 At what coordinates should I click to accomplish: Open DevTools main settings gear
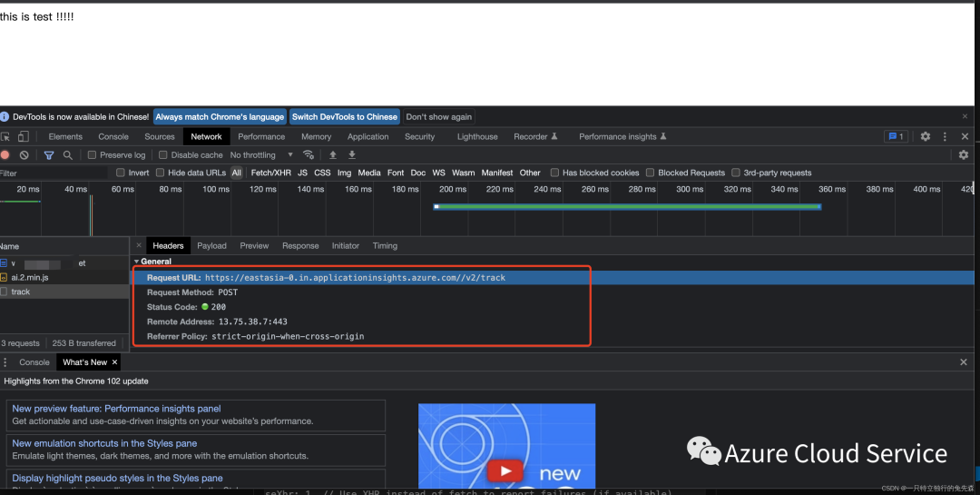925,136
